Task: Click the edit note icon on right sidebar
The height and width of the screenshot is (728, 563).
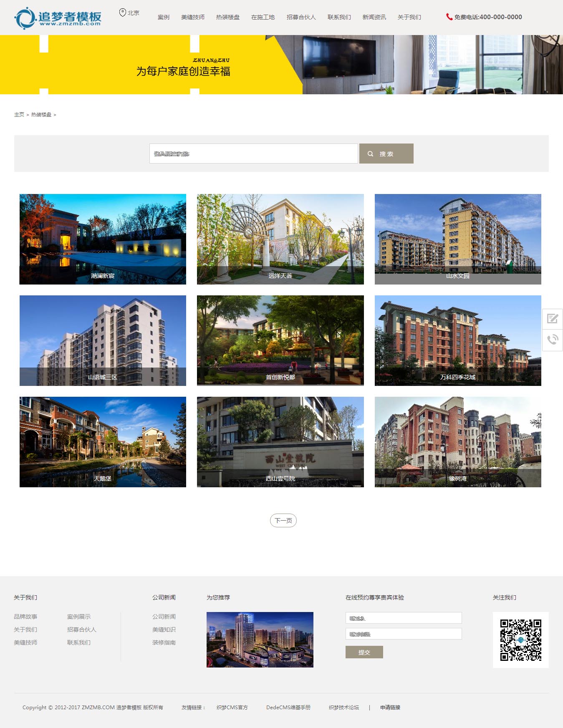Action: [552, 319]
